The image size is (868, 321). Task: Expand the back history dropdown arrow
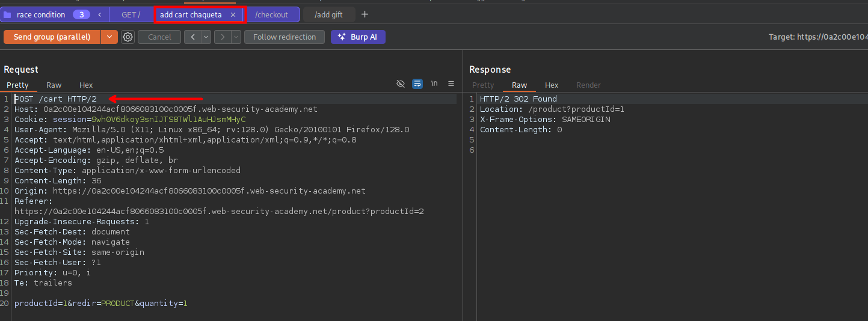[x=206, y=37]
